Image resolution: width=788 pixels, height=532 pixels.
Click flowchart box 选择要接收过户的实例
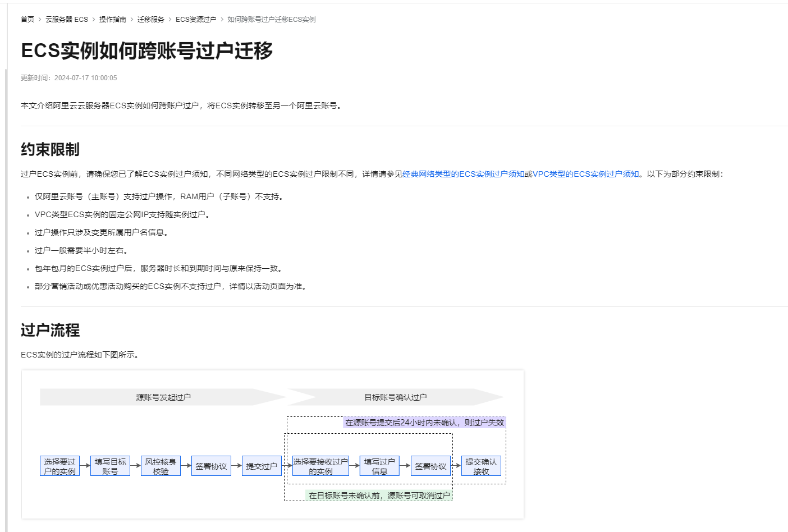coord(320,466)
